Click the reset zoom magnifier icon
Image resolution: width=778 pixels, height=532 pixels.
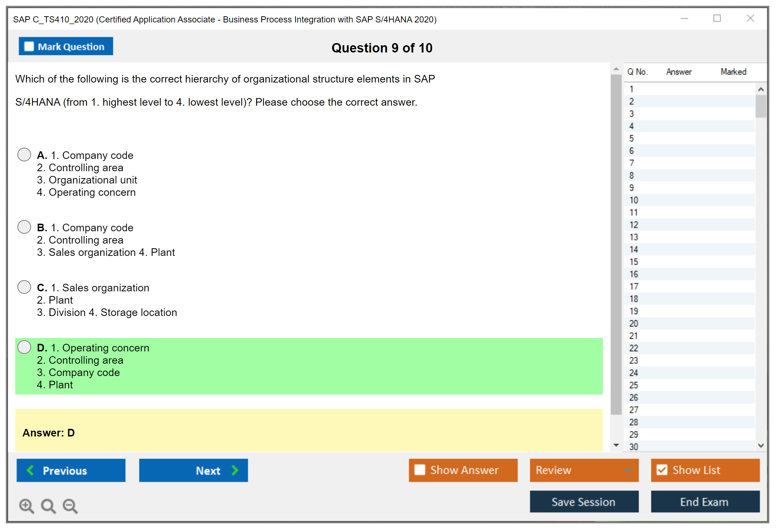pos(48,506)
